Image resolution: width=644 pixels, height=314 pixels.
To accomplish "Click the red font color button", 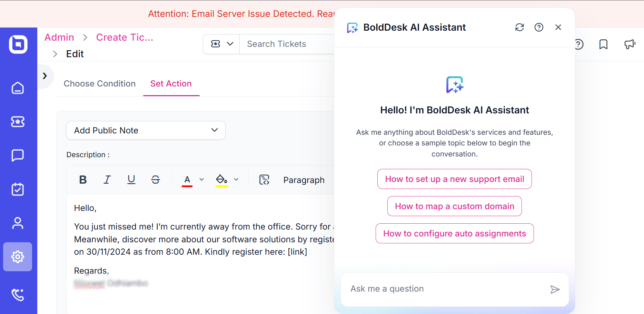I will (x=187, y=180).
